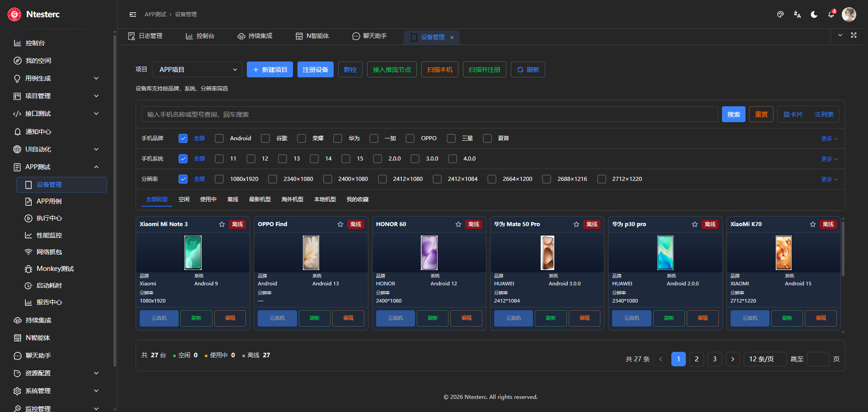Open the notifications bell with badge
Viewport: 868px width, 412px height.
(x=831, y=14)
